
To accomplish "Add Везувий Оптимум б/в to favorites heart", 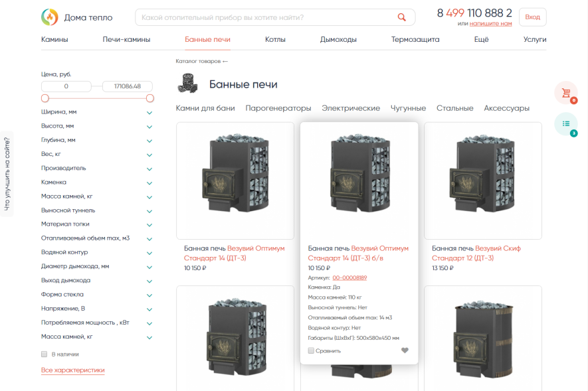I will pos(405,351).
